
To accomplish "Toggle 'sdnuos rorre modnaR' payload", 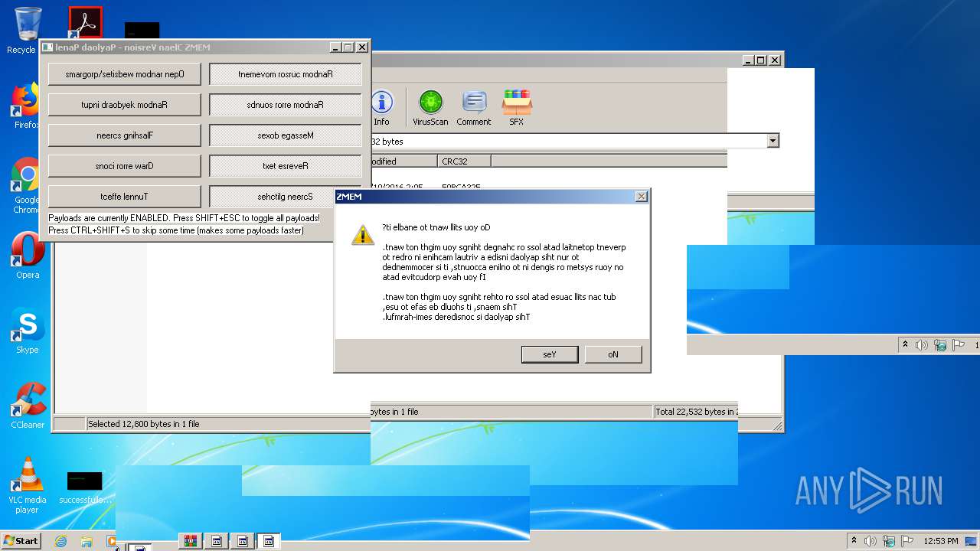I will [286, 105].
